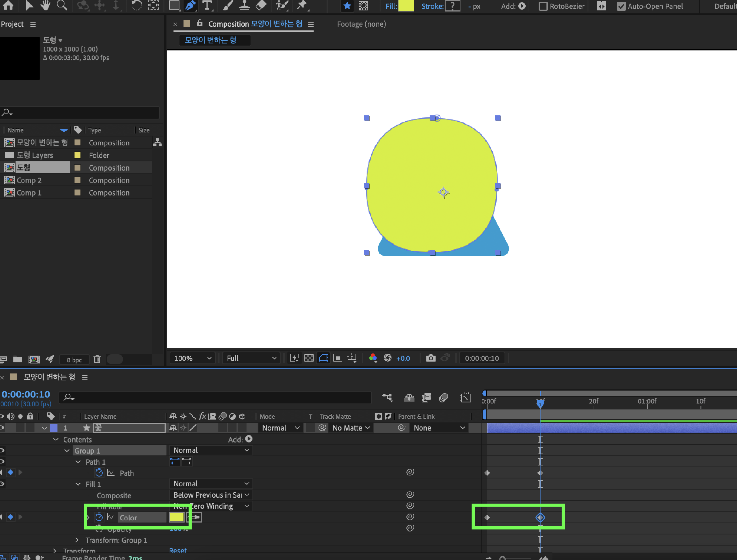
Task: Select the Rotation tool
Action: click(x=137, y=5)
